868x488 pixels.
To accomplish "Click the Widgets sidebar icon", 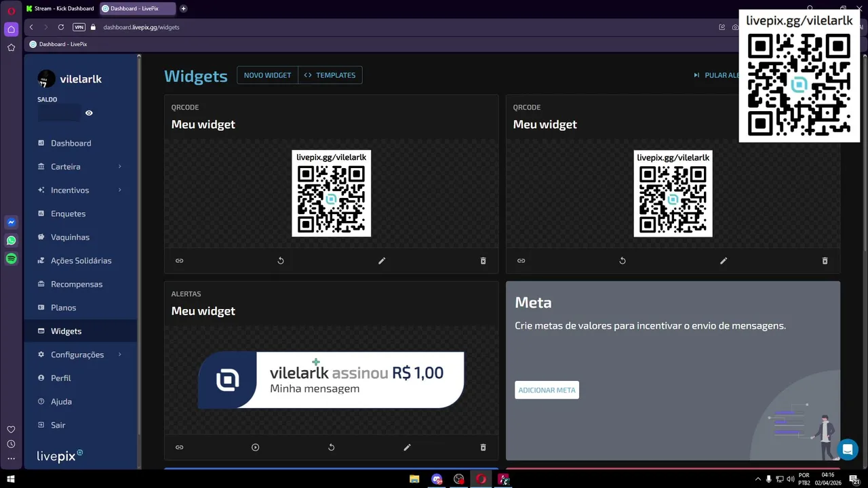I will click(41, 331).
